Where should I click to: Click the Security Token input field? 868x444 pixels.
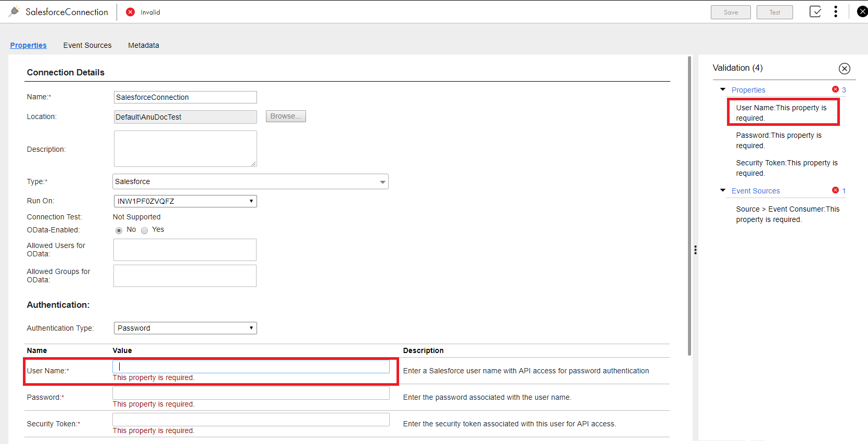coord(251,420)
